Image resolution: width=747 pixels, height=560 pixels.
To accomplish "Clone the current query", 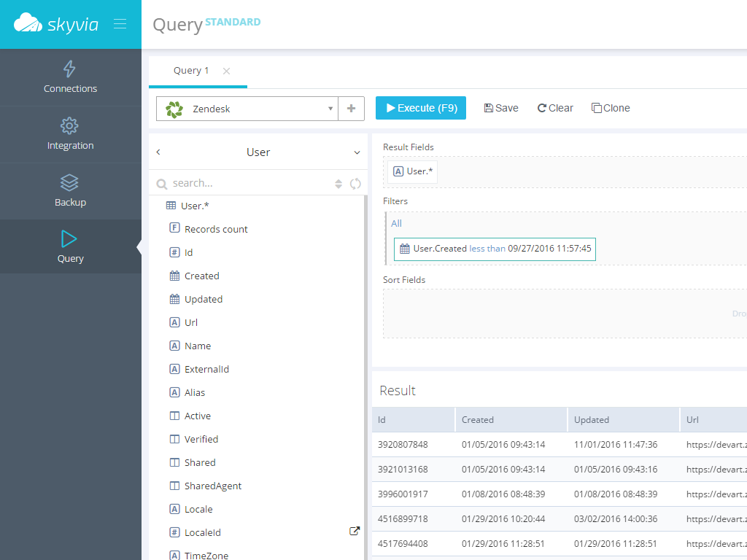I will pyautogui.click(x=611, y=108).
